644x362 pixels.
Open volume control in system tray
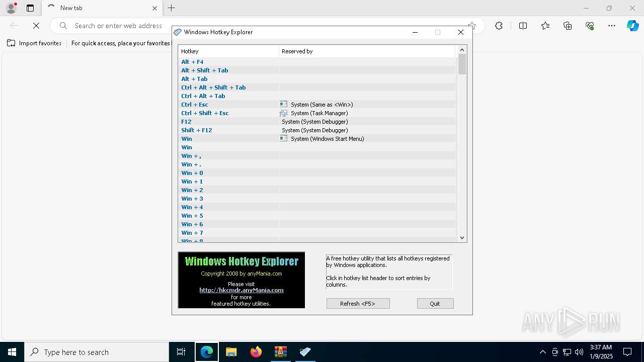pyautogui.click(x=579, y=352)
